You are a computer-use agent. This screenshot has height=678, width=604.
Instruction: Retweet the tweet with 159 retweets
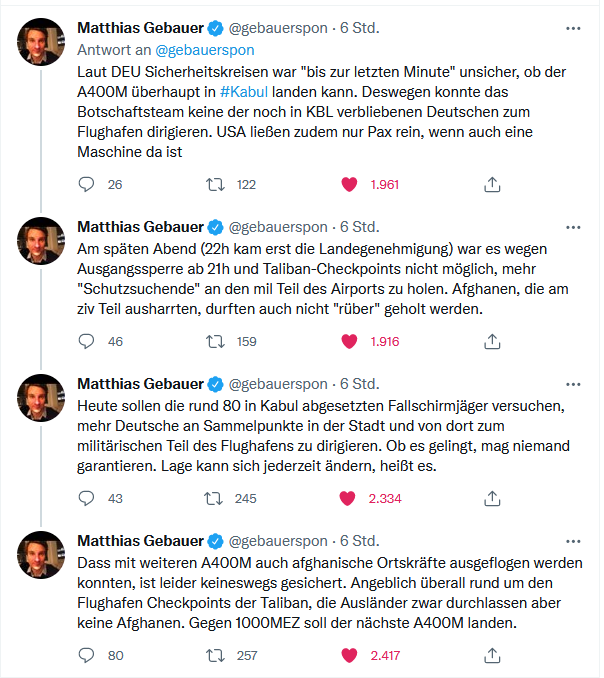tap(213, 341)
